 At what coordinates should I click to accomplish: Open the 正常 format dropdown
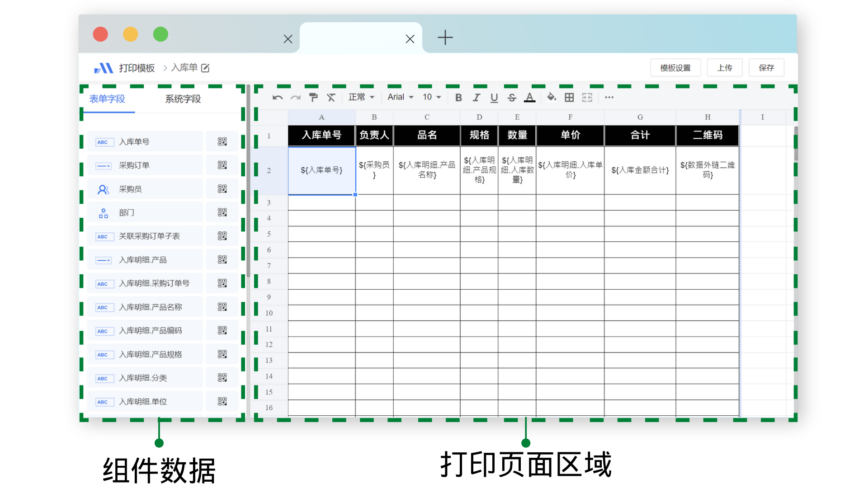click(x=361, y=97)
